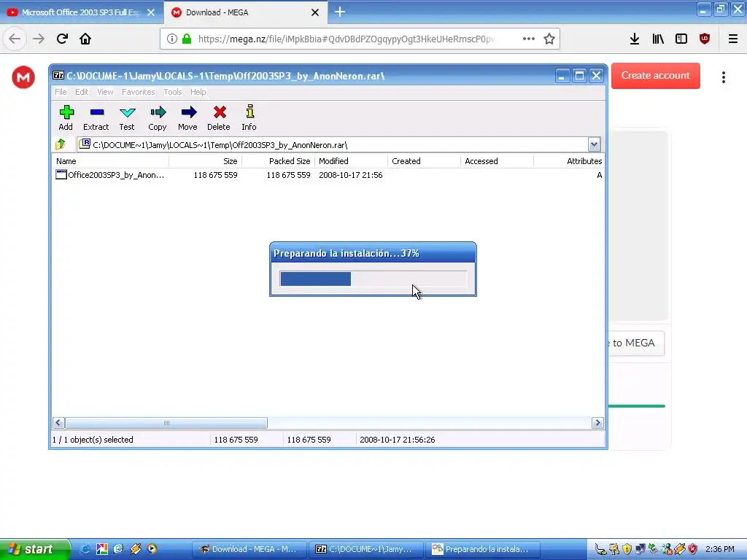This screenshot has height=560, width=747.
Task: Click the Create account button
Action: point(656,76)
